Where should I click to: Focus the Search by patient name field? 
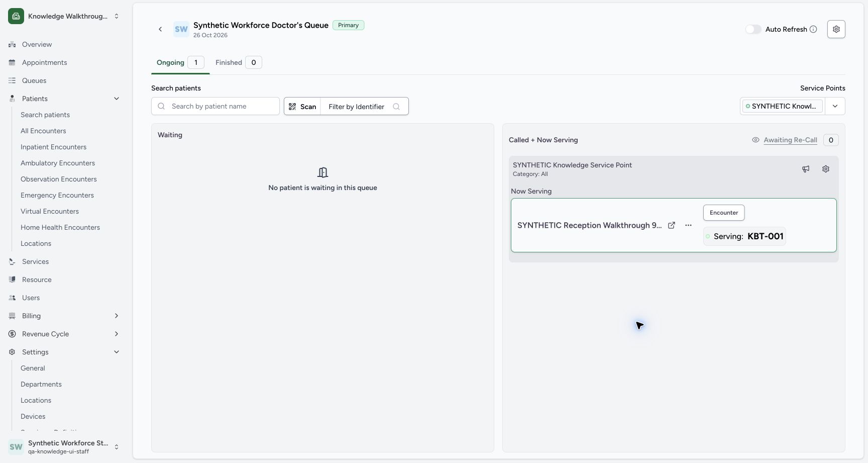pyautogui.click(x=215, y=106)
